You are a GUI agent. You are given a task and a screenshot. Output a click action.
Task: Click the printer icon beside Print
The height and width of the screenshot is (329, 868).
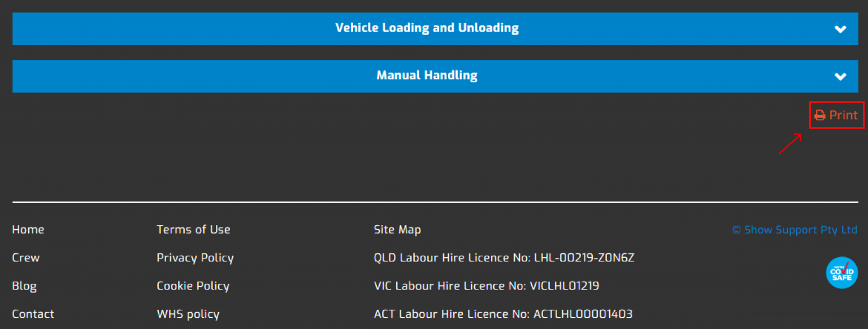point(819,116)
